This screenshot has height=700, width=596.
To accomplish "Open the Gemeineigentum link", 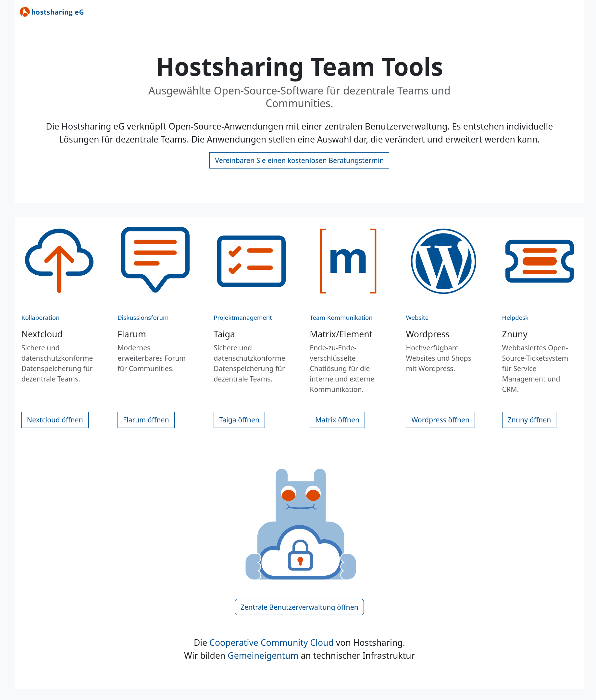I will (263, 656).
